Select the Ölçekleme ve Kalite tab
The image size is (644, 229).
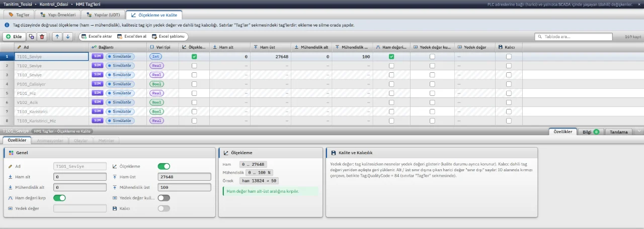click(154, 15)
